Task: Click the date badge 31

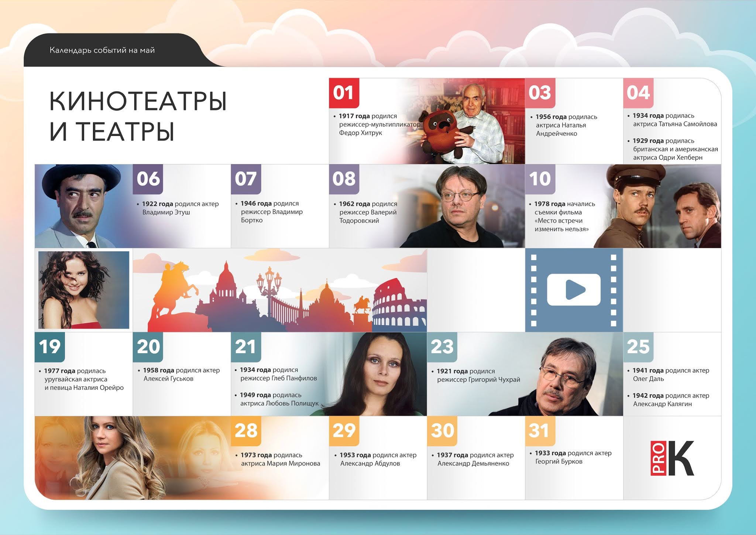Action: pyautogui.click(x=540, y=431)
